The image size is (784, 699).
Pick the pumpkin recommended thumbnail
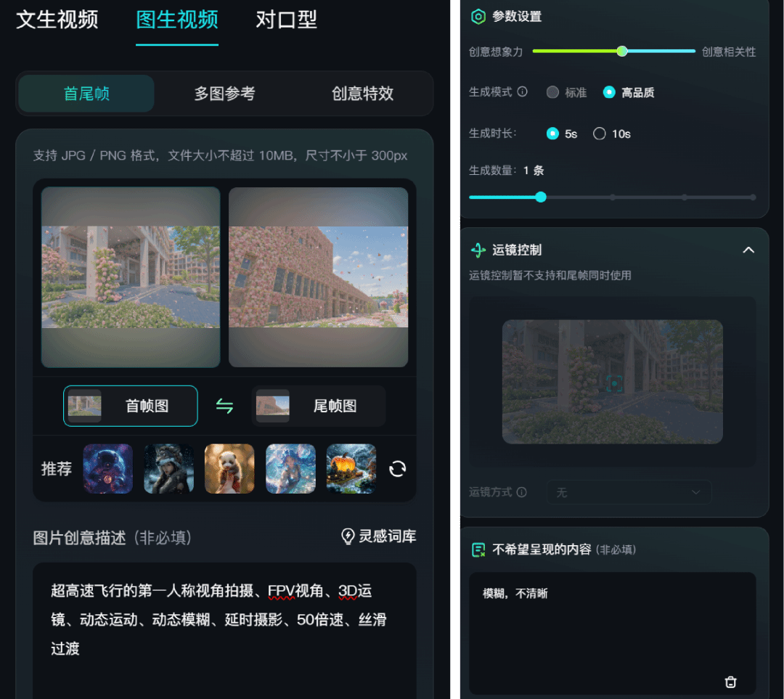(351, 469)
